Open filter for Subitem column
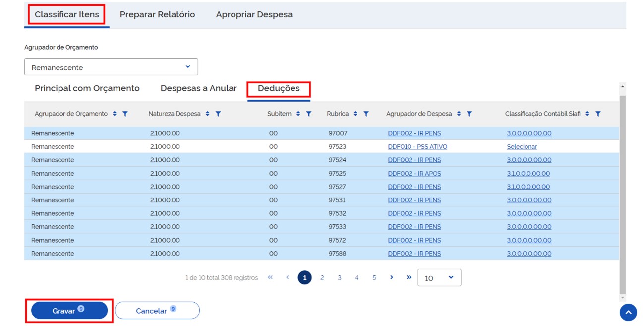The image size is (644, 328). click(x=308, y=114)
